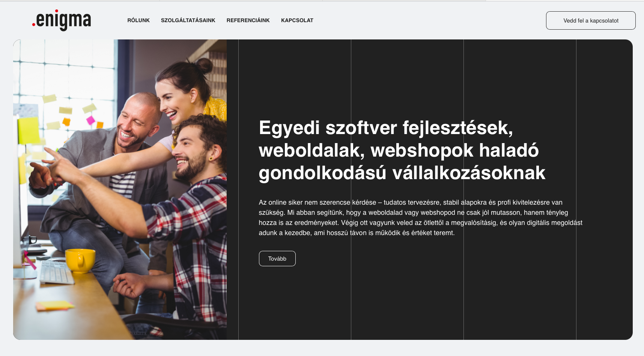Click the red dot in the enigma logo

coord(34,25)
